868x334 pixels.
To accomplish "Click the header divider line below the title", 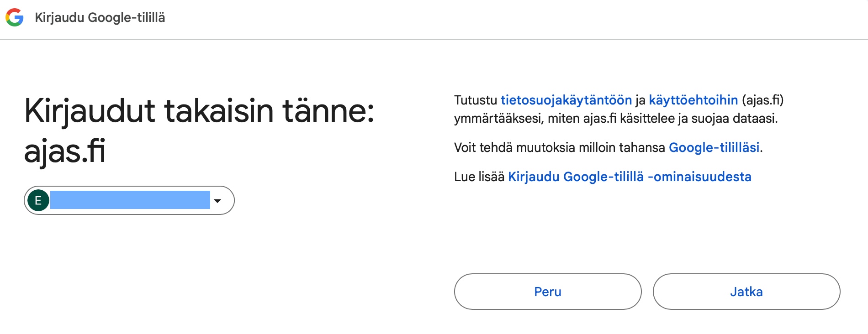I will click(x=434, y=39).
